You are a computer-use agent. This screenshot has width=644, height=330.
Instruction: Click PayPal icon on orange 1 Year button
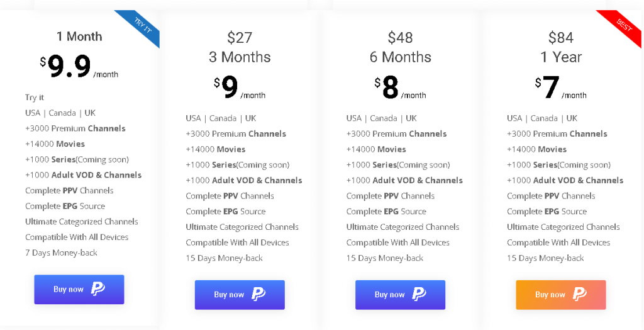pos(580,294)
